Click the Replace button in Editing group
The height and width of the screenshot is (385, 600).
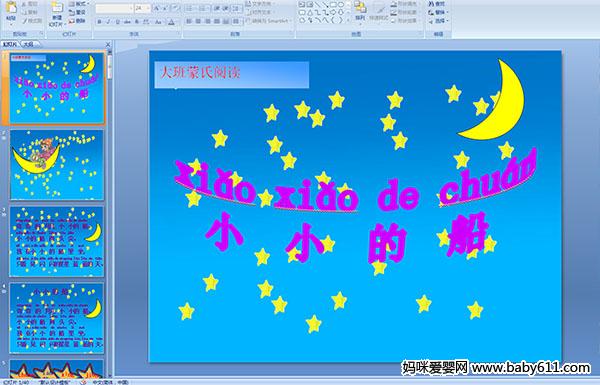[437, 12]
